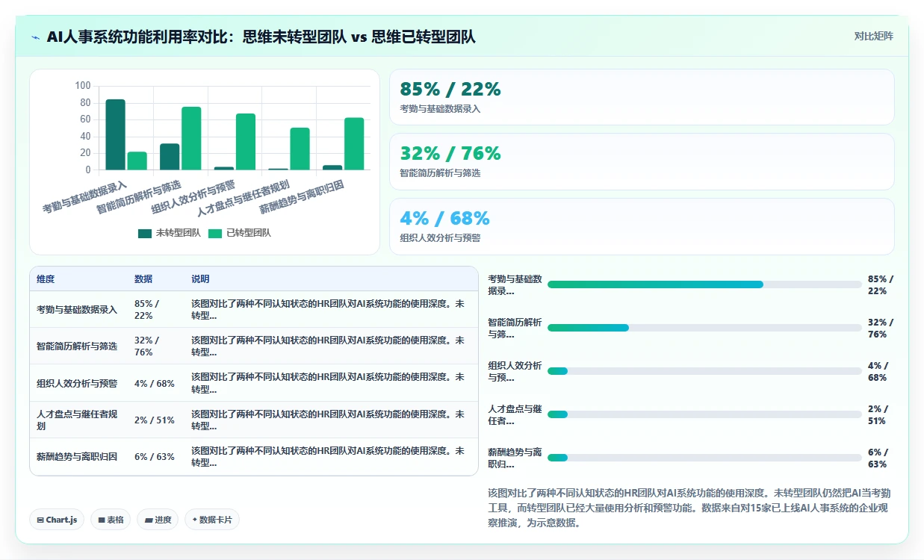Click the description paragraph below the progress bars
The image size is (924, 560).
point(691,508)
